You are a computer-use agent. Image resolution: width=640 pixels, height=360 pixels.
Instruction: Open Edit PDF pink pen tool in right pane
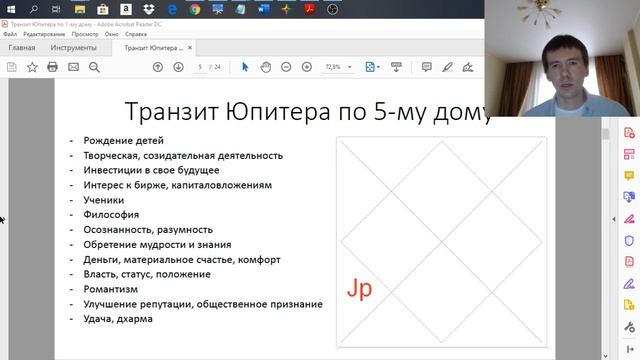pyautogui.click(x=629, y=219)
